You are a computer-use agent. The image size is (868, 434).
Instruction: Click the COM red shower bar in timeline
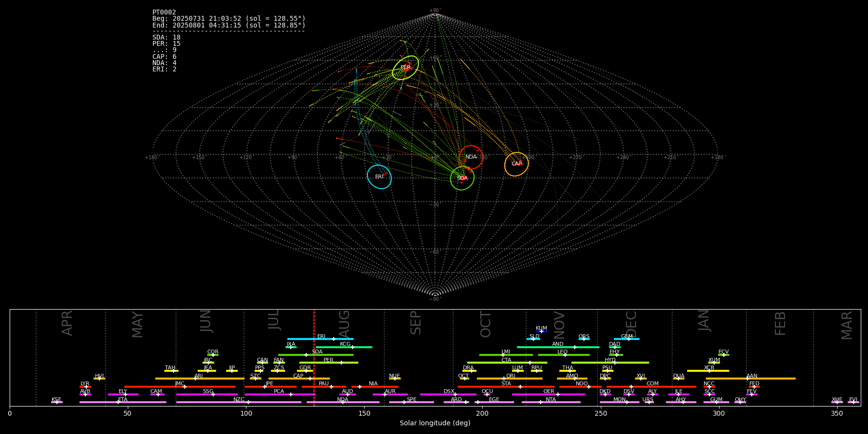point(651,386)
